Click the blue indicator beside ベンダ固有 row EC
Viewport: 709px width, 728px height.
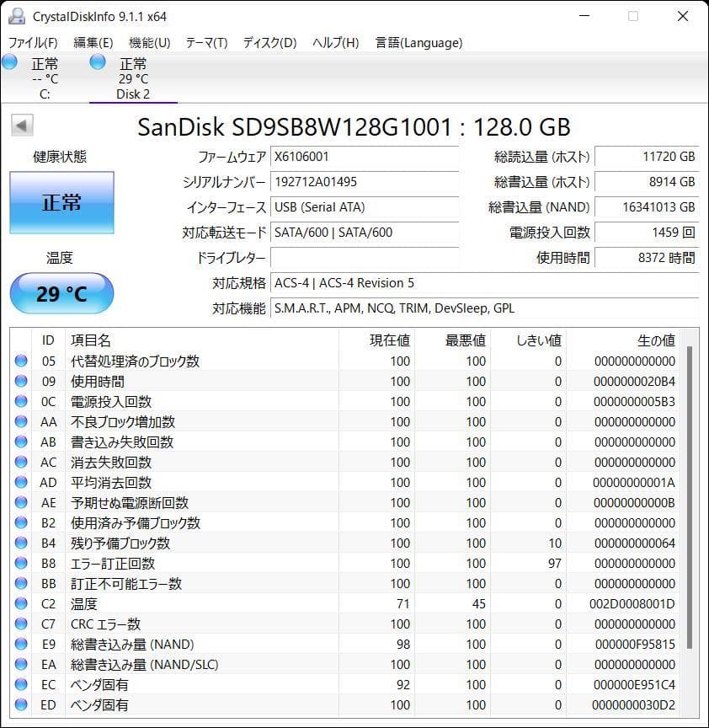coord(20,685)
